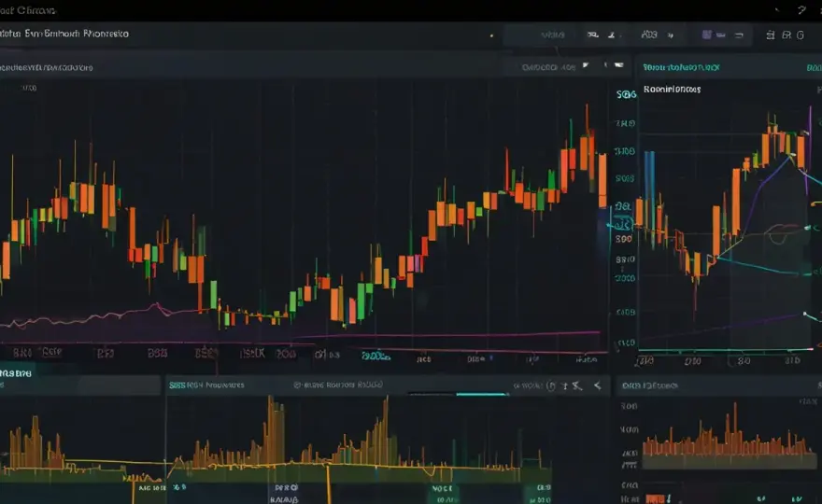
Task: Click the 'A03' label in top toolbar
Action: pos(649,35)
